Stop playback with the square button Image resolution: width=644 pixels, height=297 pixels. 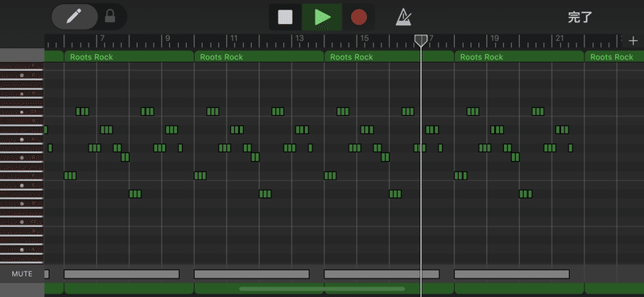tap(285, 17)
